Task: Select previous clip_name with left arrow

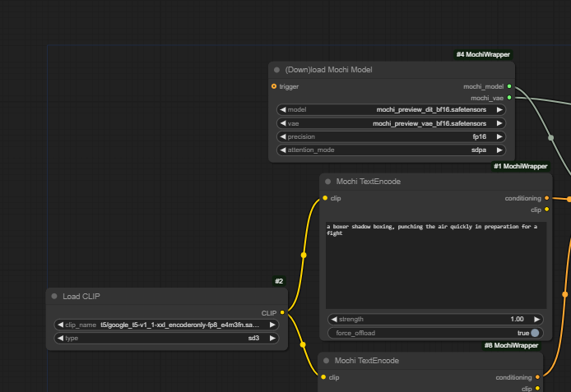Action: [60, 325]
